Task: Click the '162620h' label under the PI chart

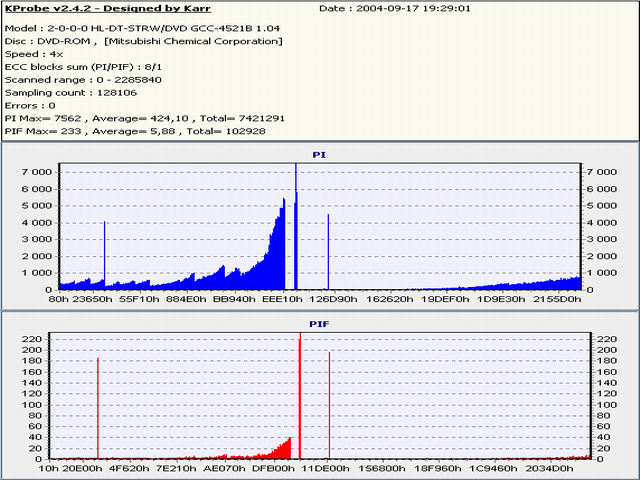Action: [389, 299]
